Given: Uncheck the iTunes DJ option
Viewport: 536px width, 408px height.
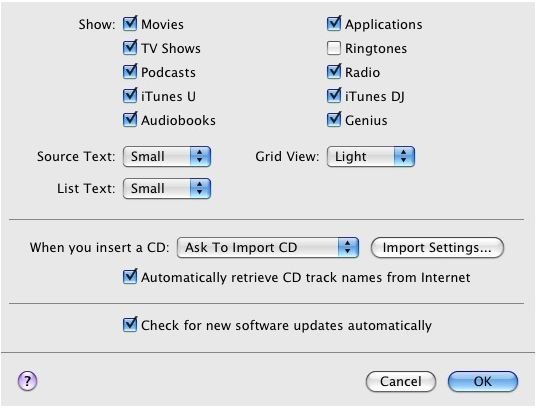Looking at the screenshot, I should pos(334,96).
